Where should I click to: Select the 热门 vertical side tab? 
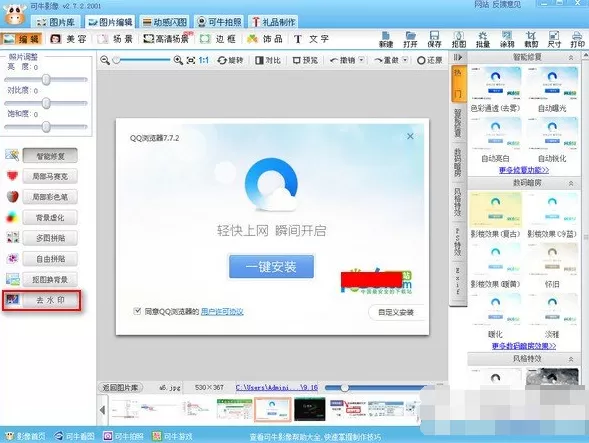[458, 83]
